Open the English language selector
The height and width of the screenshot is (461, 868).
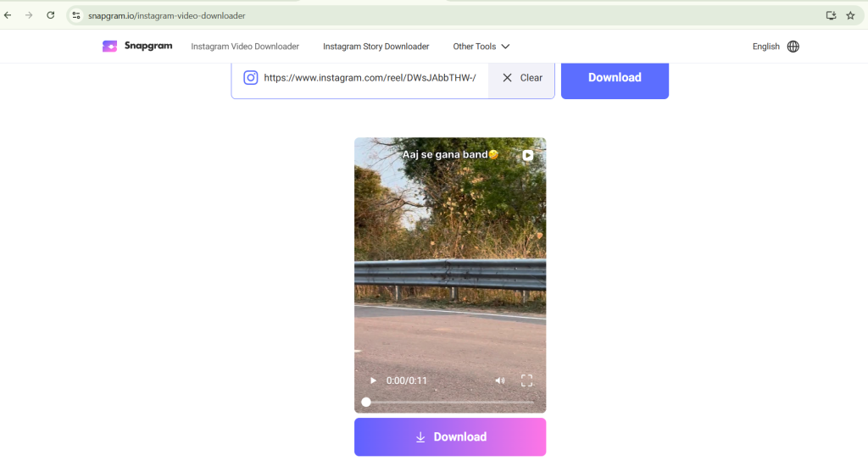765,47
